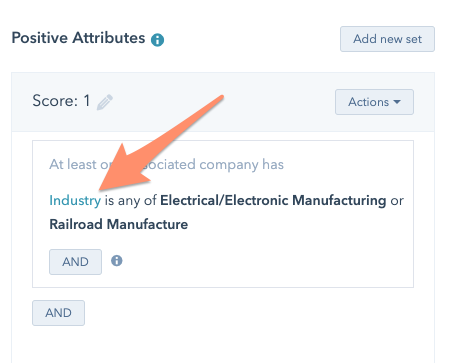Open the Industry property link
This screenshot has width=449, height=363.
click(x=75, y=200)
